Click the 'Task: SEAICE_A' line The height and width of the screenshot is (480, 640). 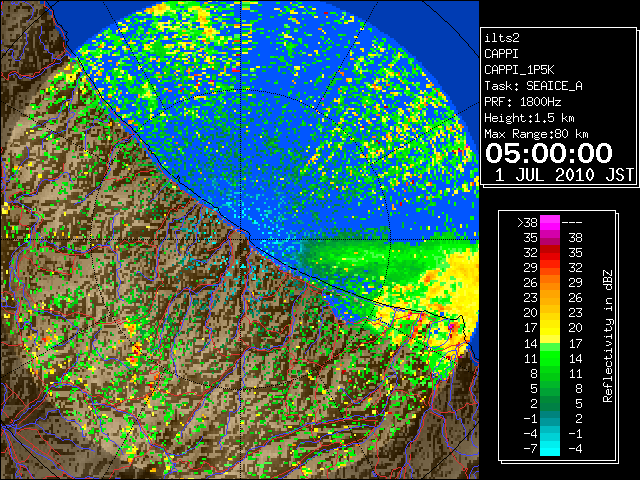point(533,86)
